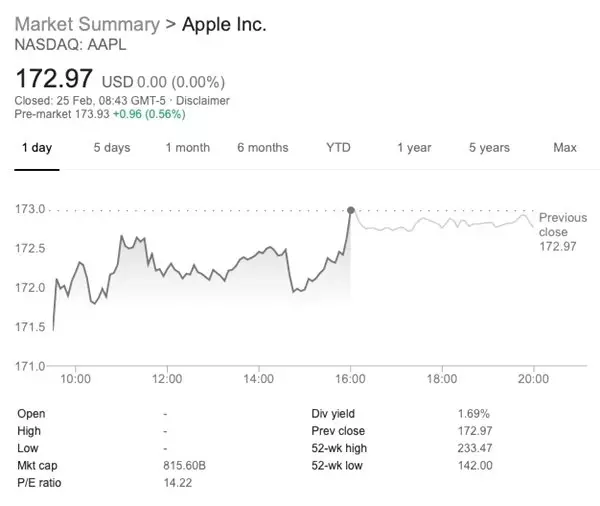Open the 5 years tab

click(x=489, y=148)
